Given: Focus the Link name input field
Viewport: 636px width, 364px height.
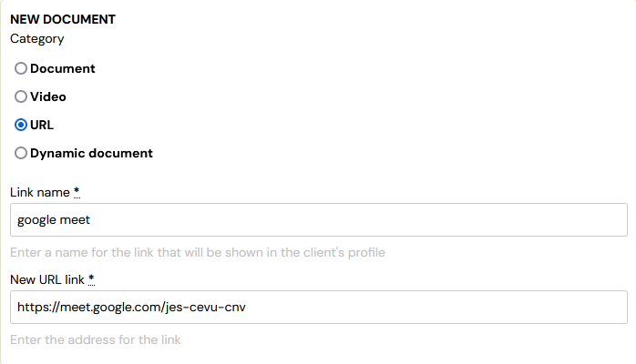Looking at the screenshot, I should tap(318, 220).
